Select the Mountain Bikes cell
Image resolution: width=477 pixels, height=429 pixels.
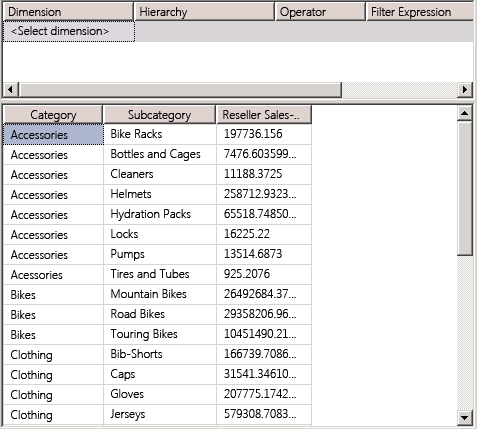pyautogui.click(x=160, y=294)
